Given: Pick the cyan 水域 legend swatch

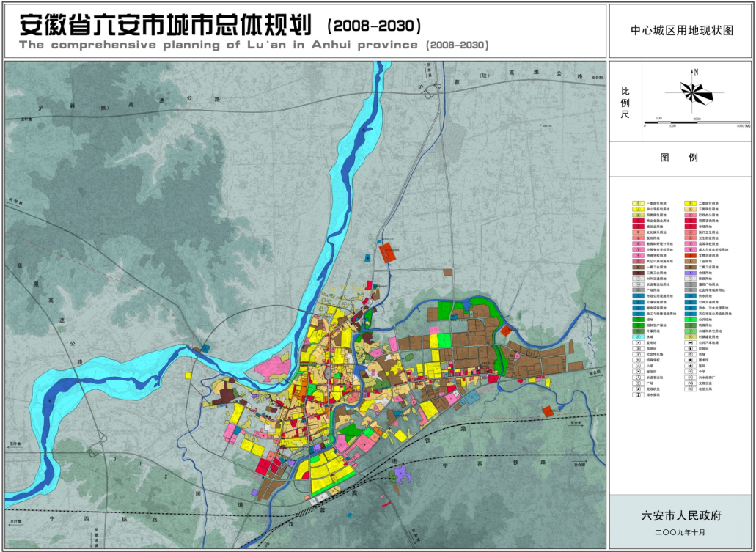Looking at the screenshot, I should (x=639, y=336).
